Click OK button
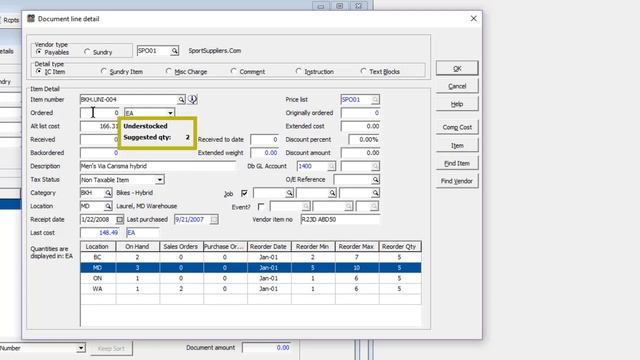This screenshot has height=360, width=640. tap(457, 68)
